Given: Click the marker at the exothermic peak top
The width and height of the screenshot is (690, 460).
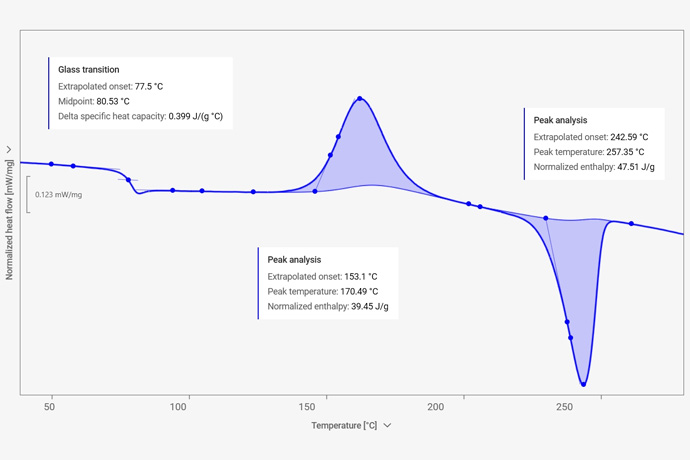Looking at the screenshot, I should pyautogui.click(x=360, y=98).
